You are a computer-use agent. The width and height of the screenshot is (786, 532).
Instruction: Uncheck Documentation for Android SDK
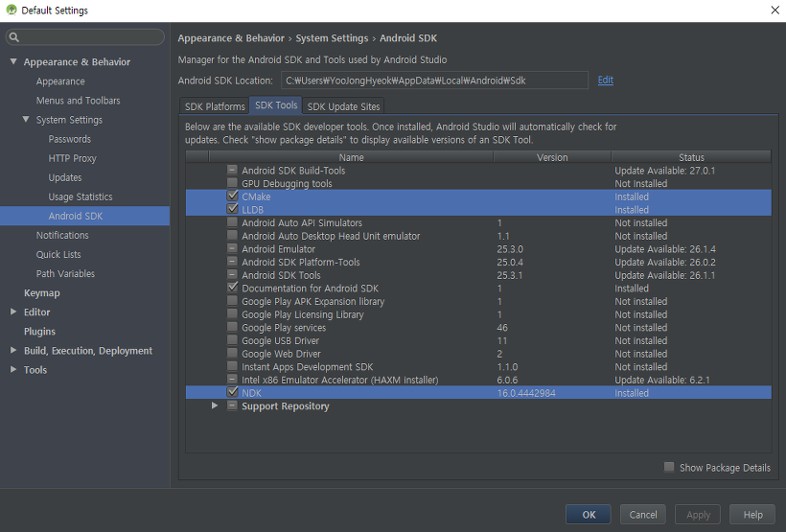tap(232, 288)
